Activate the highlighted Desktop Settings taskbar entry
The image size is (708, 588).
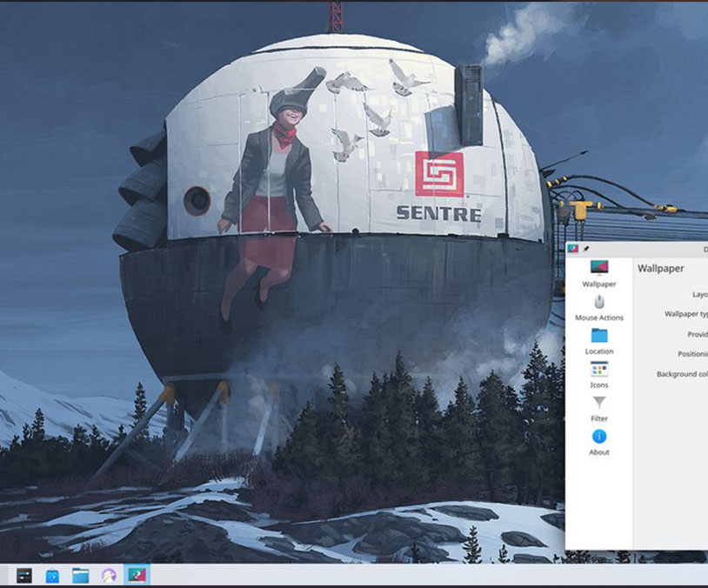135,575
